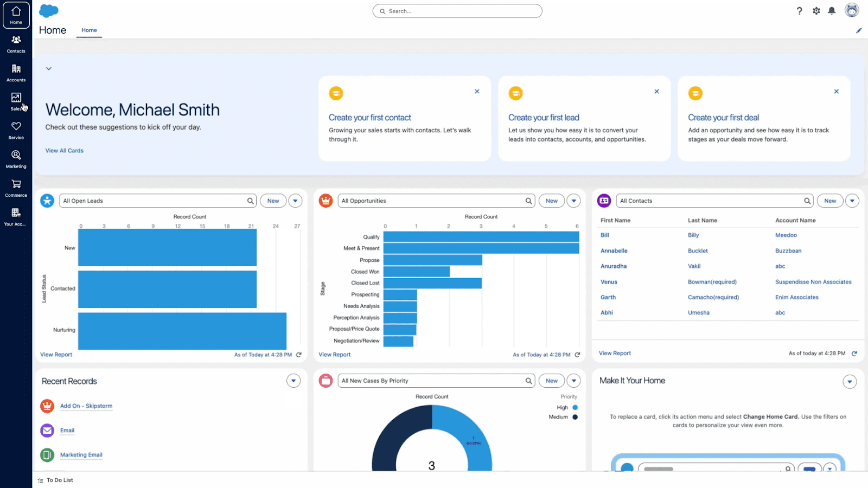The width and height of the screenshot is (868, 488).
Task: Switch to the Home tab
Action: click(88, 30)
